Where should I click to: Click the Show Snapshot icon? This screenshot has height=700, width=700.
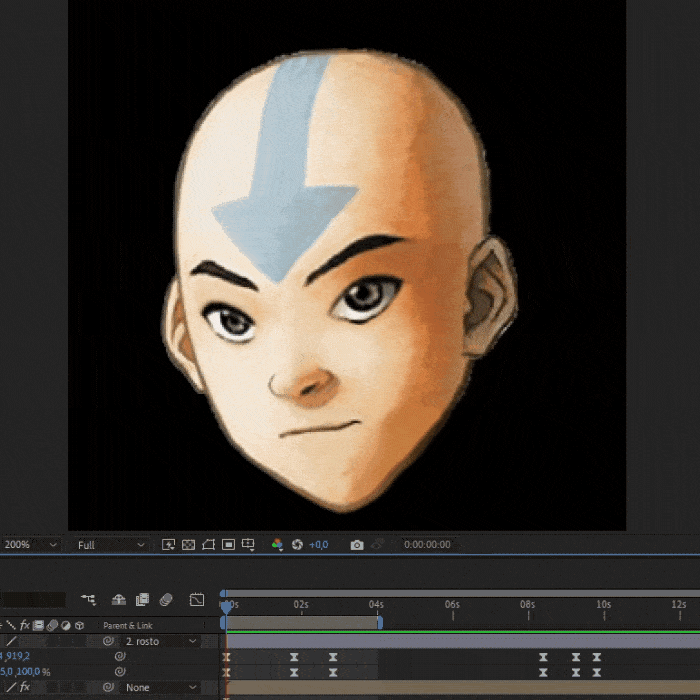click(x=378, y=545)
